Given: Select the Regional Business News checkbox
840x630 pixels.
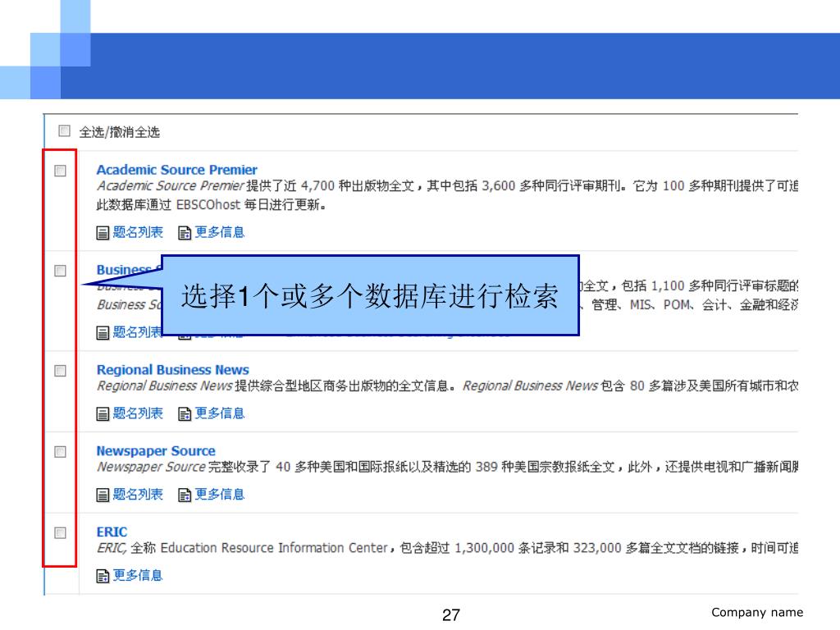Looking at the screenshot, I should pos(61,372).
